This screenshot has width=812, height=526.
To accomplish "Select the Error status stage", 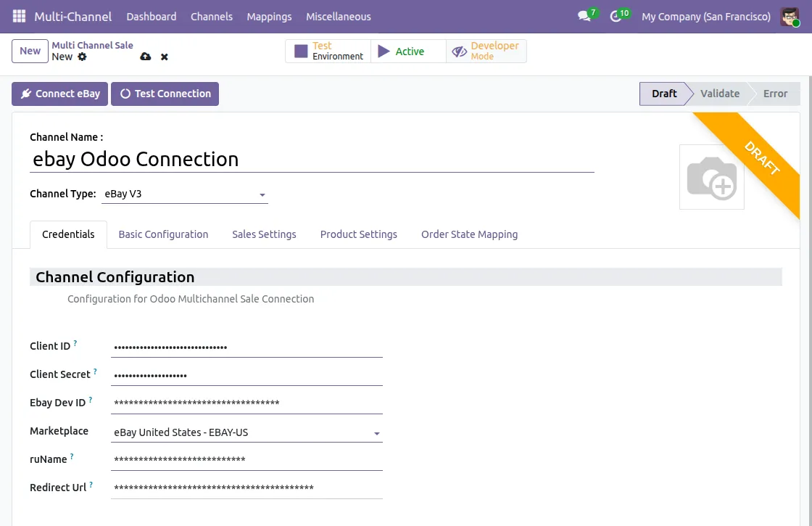I will (x=775, y=94).
